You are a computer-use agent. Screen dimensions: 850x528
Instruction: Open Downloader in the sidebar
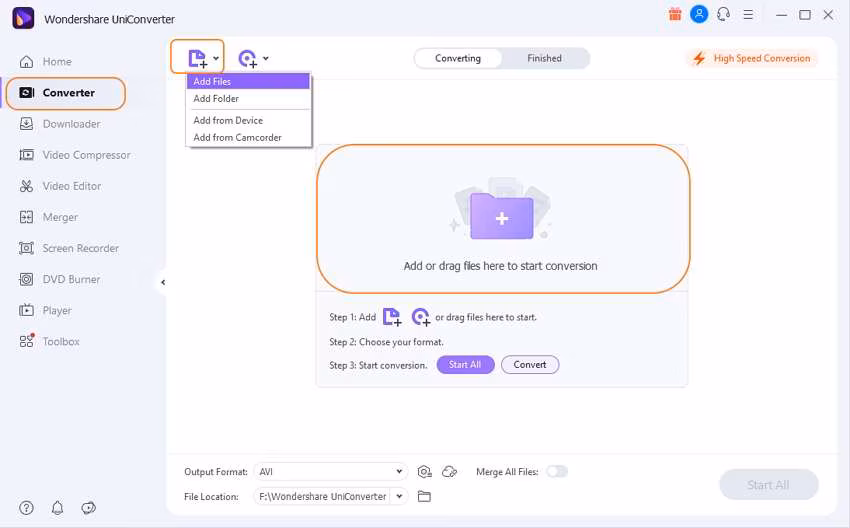tap(60, 124)
